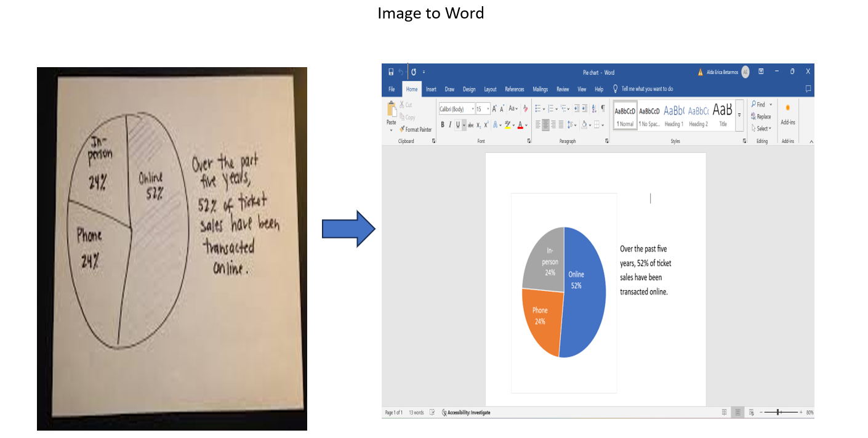The height and width of the screenshot is (438, 868).
Task: Open the Change Case Aa menu
Action: [x=513, y=109]
